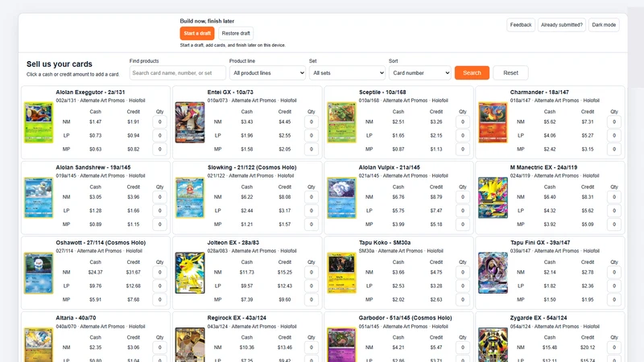View the Charmander card image
The height and width of the screenshot is (362, 644).
pos(493,122)
